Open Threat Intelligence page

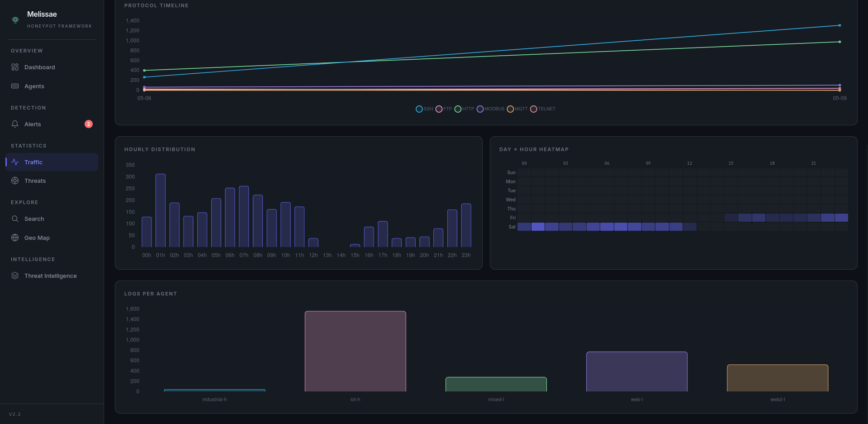coord(52,276)
